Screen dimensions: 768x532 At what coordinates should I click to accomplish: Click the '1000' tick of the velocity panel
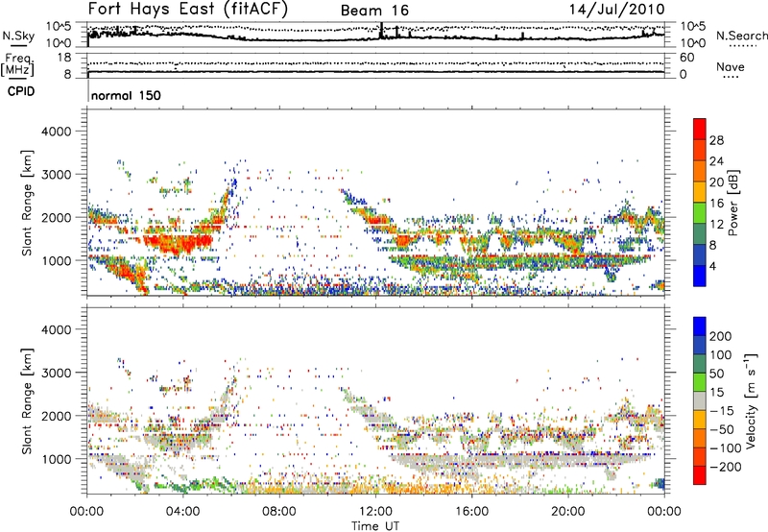[56, 459]
